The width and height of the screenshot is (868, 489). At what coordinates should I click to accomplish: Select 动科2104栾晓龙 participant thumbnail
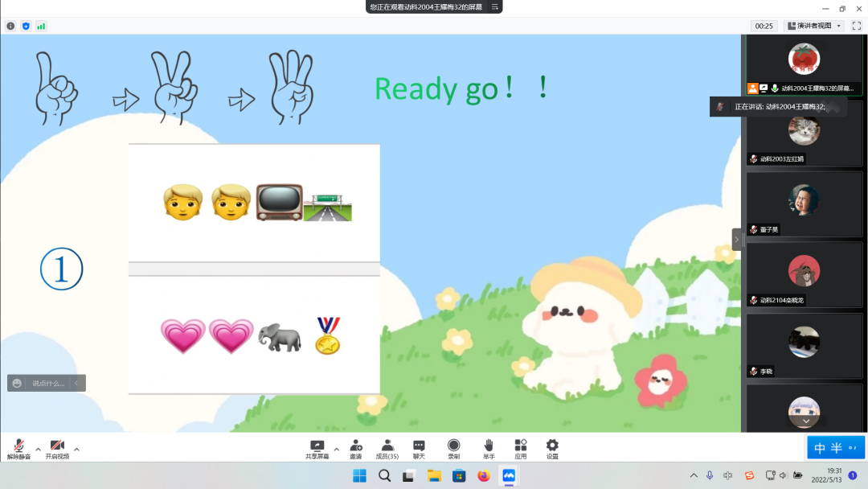tap(805, 275)
